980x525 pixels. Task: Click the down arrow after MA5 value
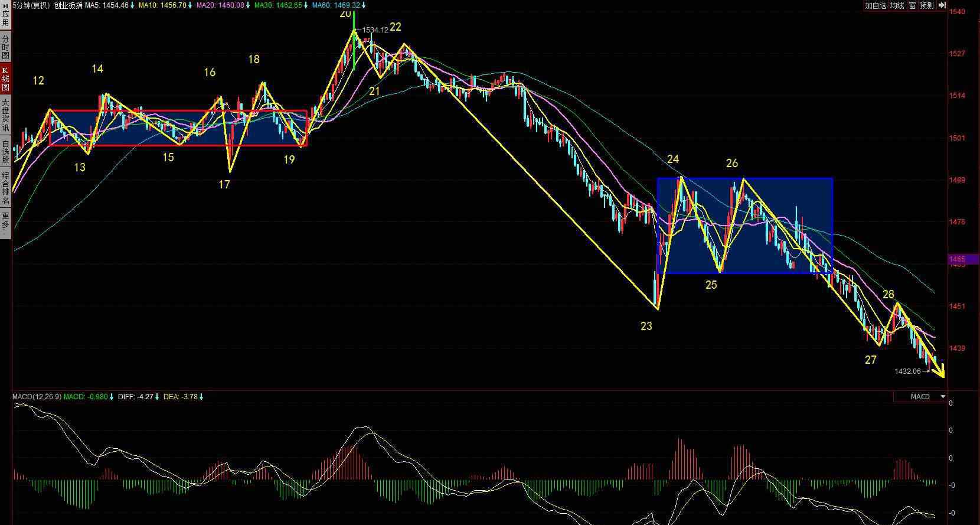coord(132,5)
